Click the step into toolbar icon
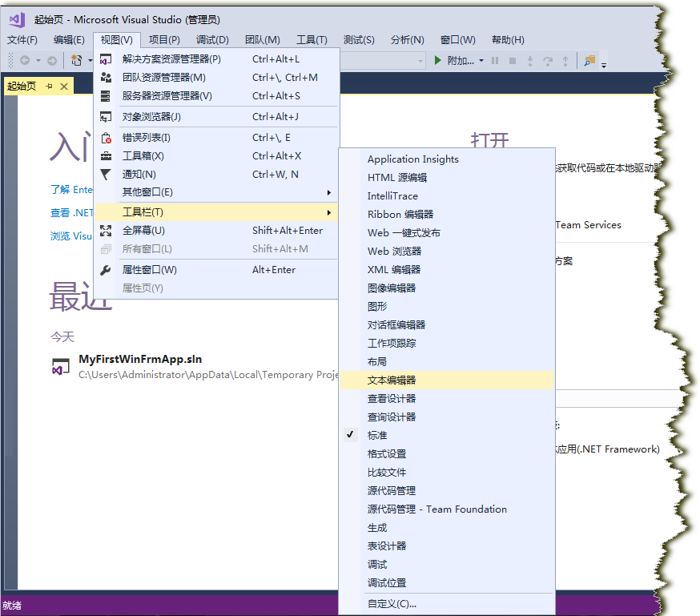The height and width of the screenshot is (616, 700). [530, 60]
